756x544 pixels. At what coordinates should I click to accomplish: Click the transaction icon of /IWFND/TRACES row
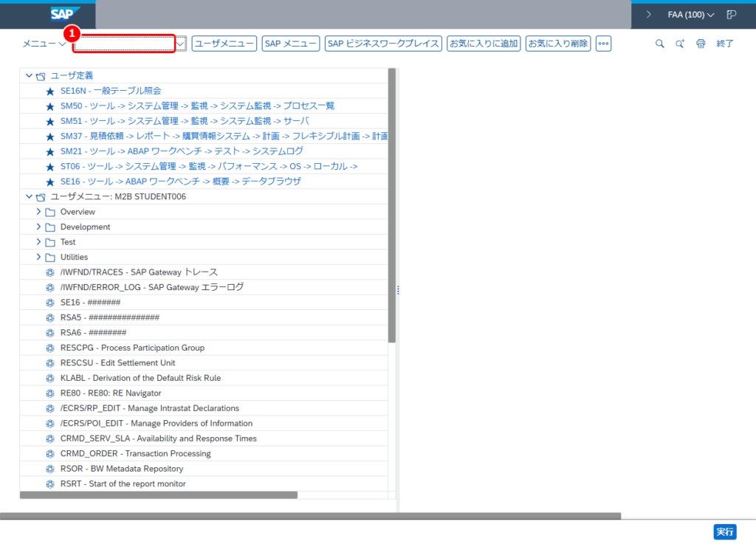(x=50, y=272)
